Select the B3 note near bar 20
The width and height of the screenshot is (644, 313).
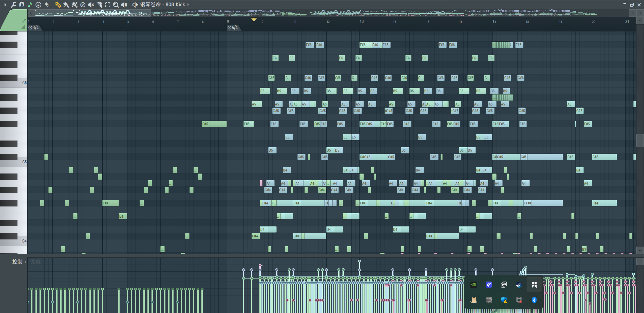[584, 249]
